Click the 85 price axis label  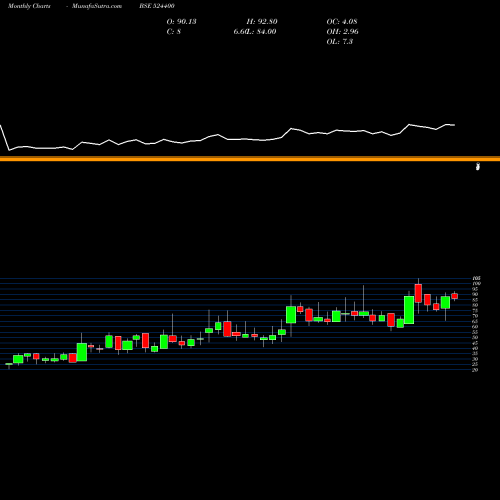(476, 299)
